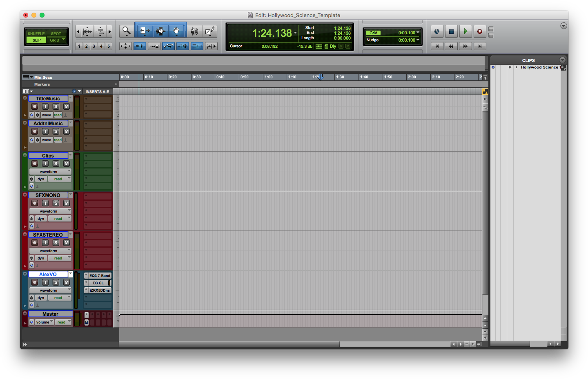
Task: Open the Grid value dropdown
Action: [x=418, y=33]
